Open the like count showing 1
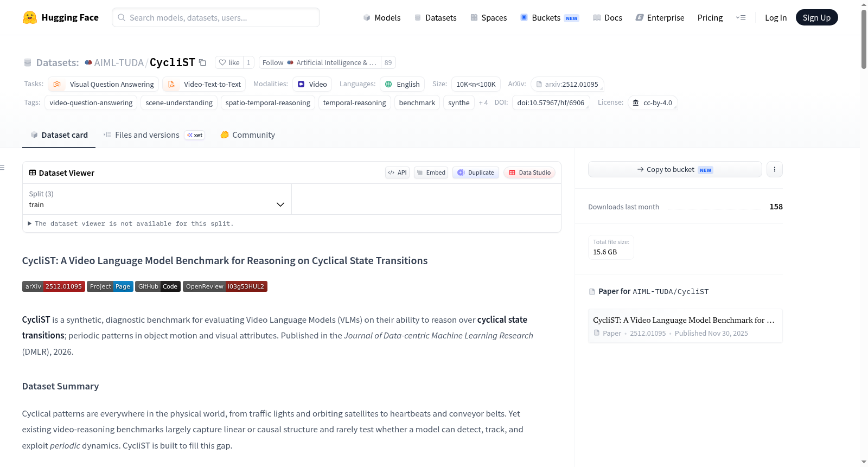 [248, 62]
